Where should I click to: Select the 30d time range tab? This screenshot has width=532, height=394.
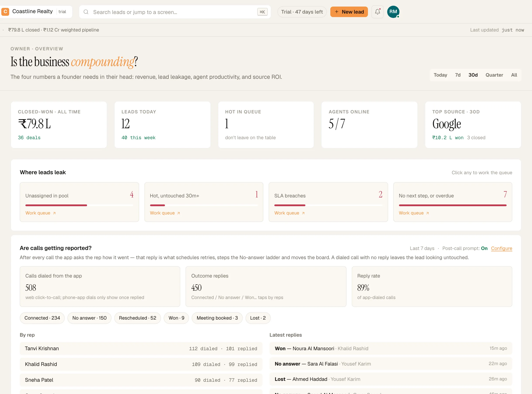point(473,75)
